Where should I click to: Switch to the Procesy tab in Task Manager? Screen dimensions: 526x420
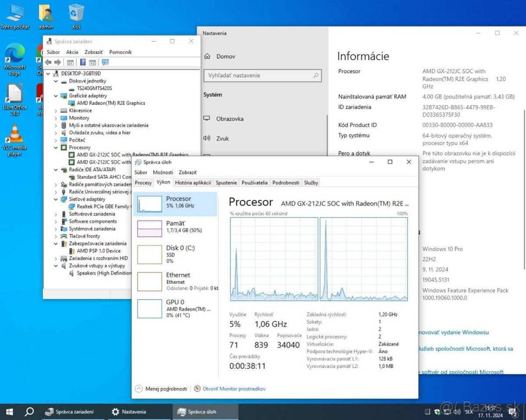tap(143, 183)
